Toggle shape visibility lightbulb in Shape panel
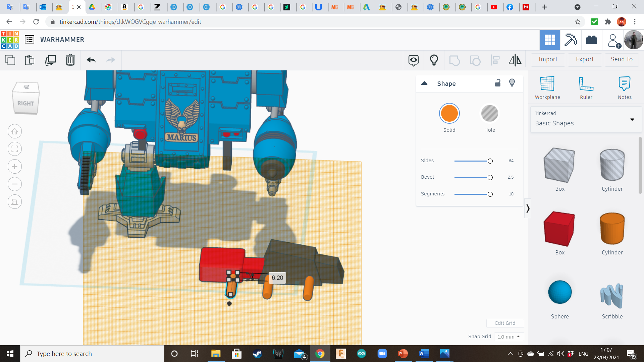The image size is (644, 362). (x=512, y=83)
